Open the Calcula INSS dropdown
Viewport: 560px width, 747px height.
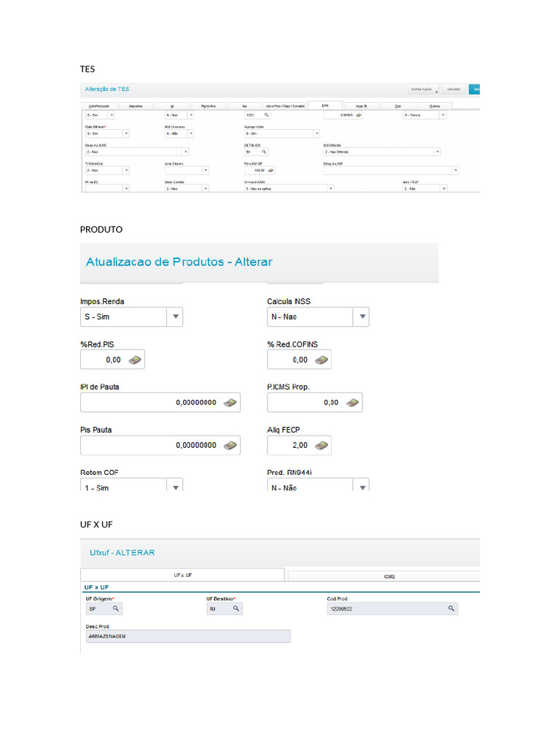click(x=362, y=317)
